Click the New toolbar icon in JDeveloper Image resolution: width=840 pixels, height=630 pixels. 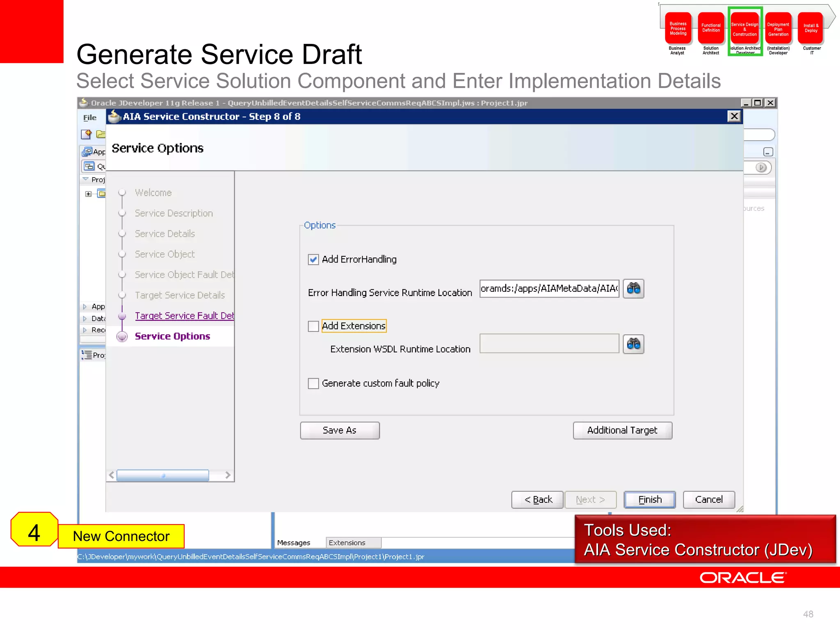click(x=86, y=134)
